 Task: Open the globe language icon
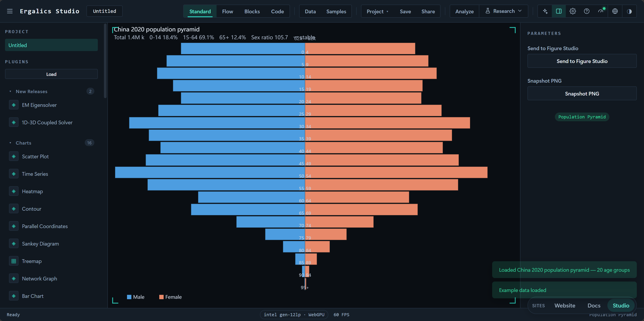coord(615,11)
